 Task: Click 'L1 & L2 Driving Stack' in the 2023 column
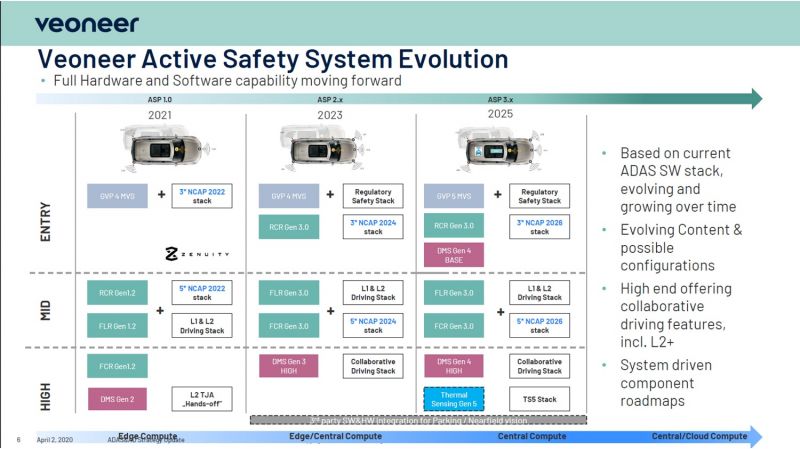click(x=373, y=292)
